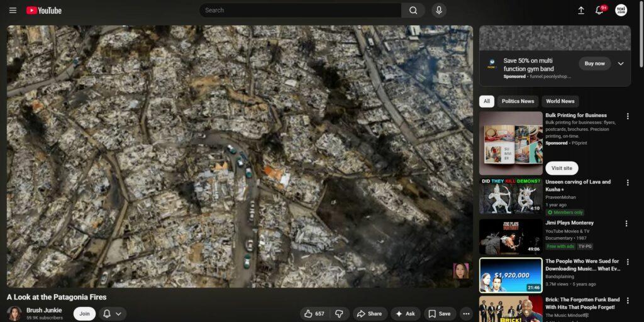Type in the Search input field
This screenshot has height=322, width=644.
(301, 10)
